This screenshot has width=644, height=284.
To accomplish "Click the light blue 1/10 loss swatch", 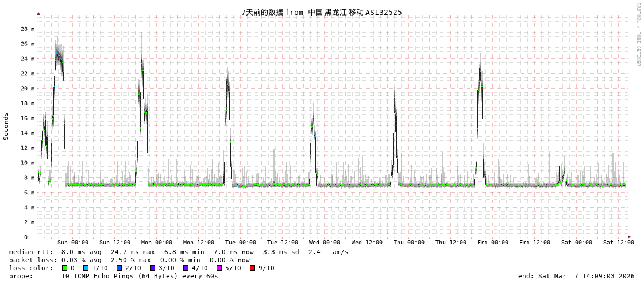I will point(85,268).
